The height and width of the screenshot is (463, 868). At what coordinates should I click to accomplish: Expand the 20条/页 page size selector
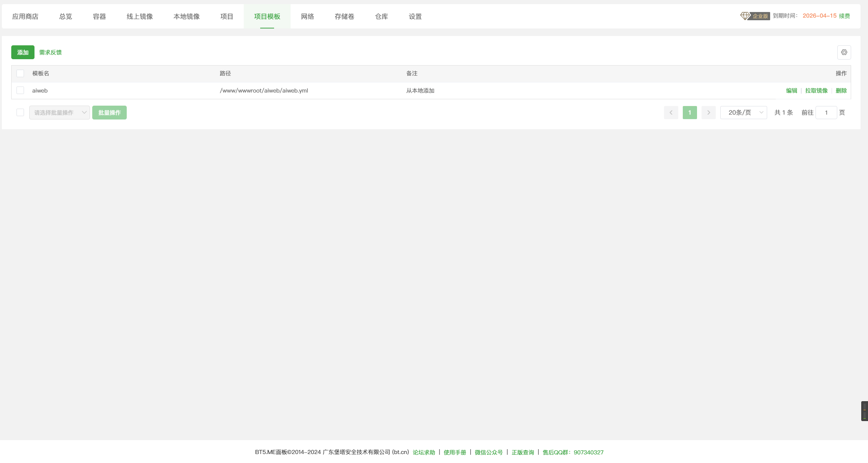click(744, 112)
